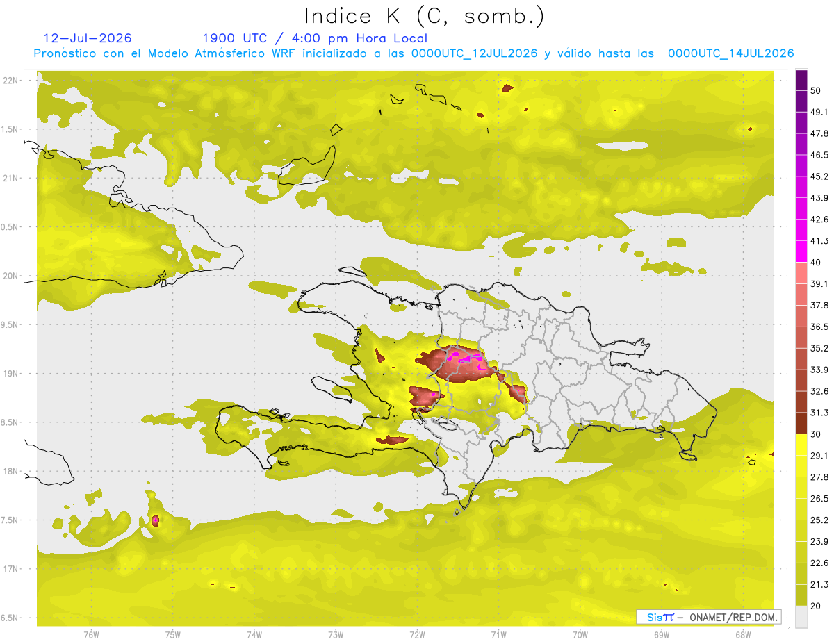The width and height of the screenshot is (834, 644).
Task: Click the "75W" longitude label
Action: (172, 635)
